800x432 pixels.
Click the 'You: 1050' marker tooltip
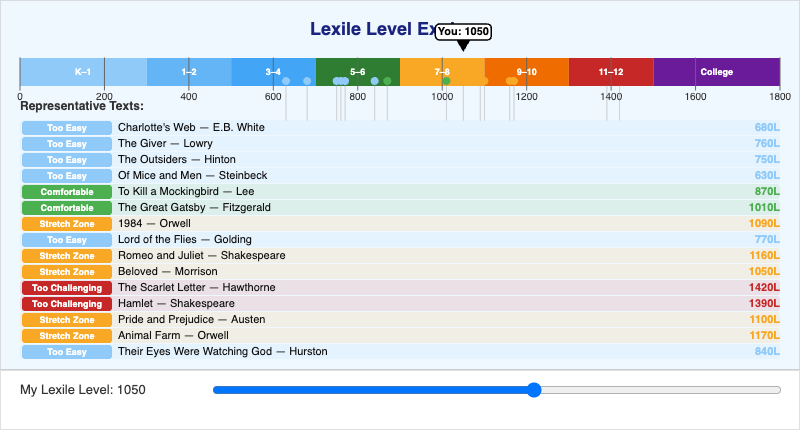tap(463, 32)
